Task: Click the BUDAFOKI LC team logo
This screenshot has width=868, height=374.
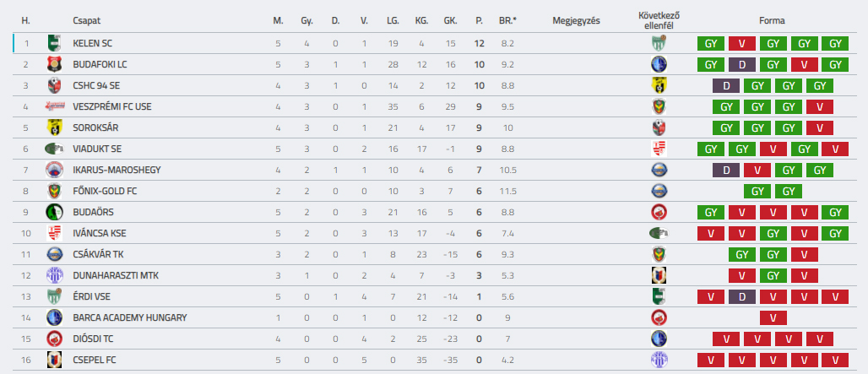Action: click(x=54, y=64)
